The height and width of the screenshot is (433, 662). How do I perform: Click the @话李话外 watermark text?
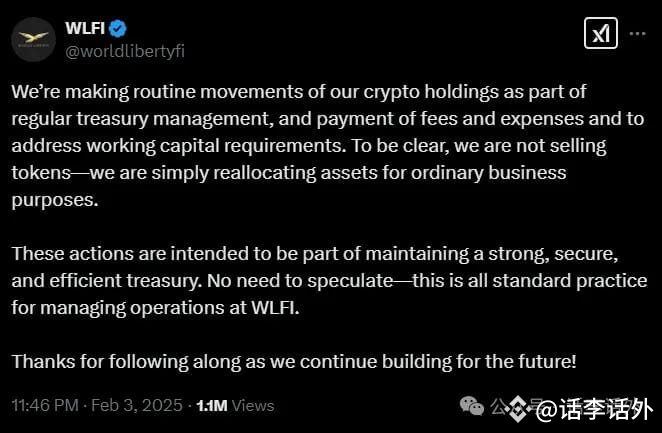(594, 409)
